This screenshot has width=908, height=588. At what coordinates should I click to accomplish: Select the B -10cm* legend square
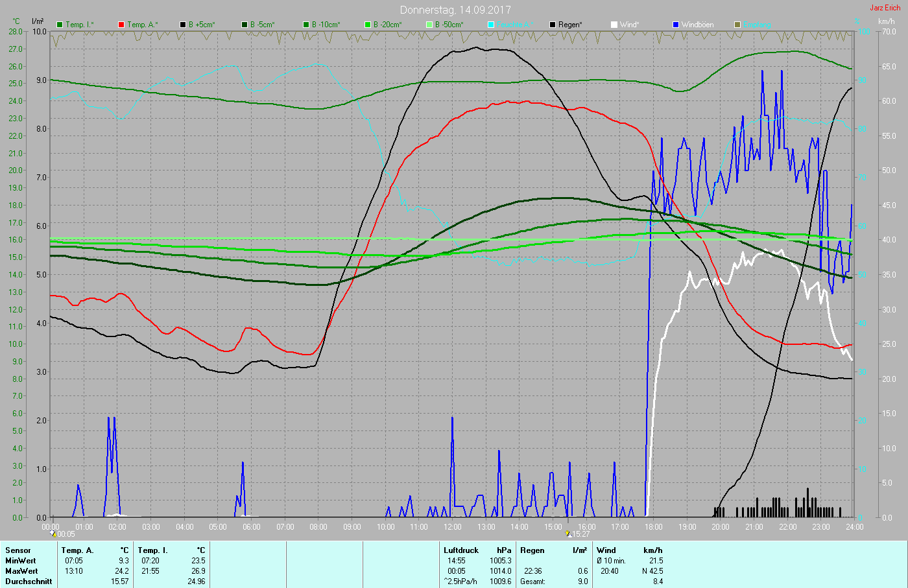point(306,25)
